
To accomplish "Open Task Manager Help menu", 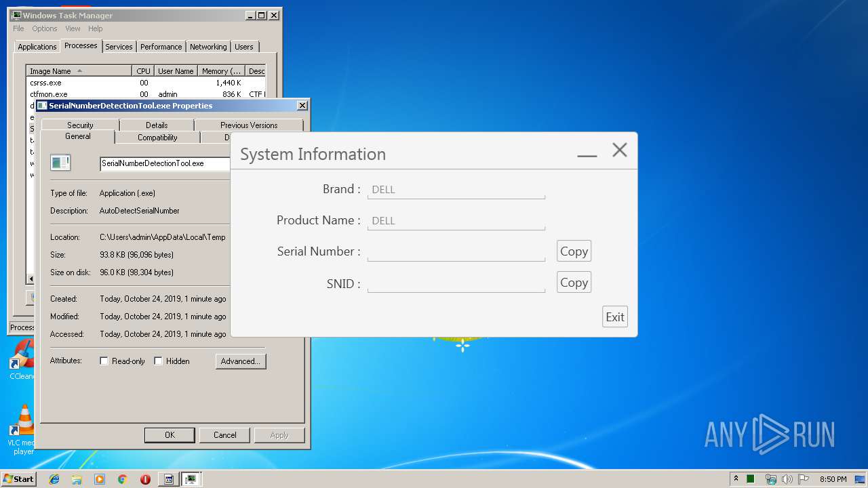I will (x=96, y=28).
